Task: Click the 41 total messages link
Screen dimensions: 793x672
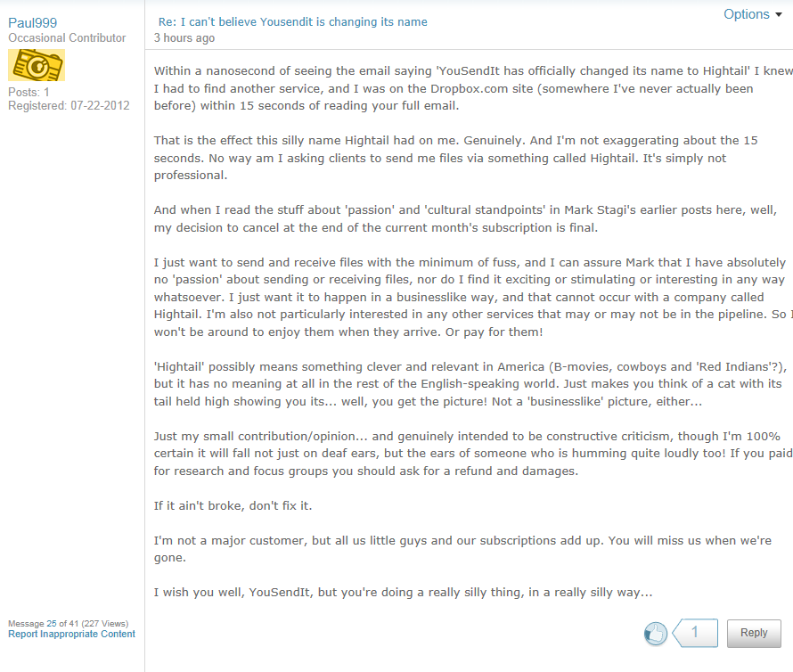Action: (74, 623)
